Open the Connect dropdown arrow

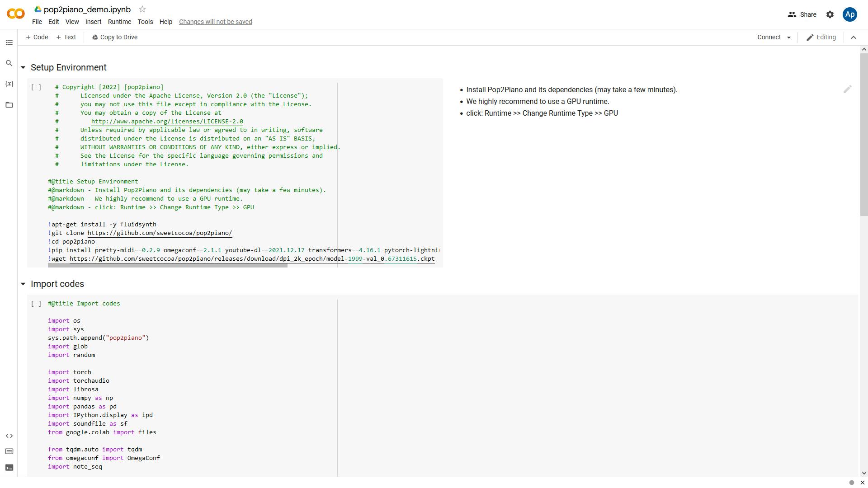click(x=789, y=38)
